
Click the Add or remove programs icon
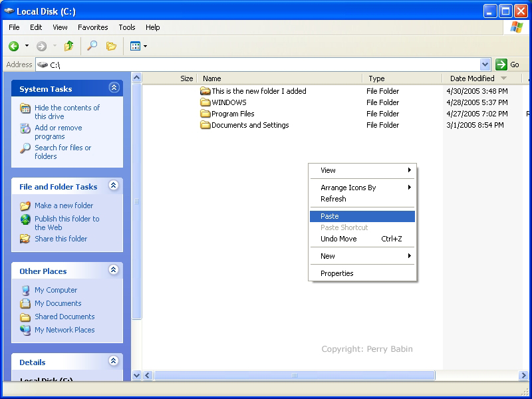coord(25,128)
